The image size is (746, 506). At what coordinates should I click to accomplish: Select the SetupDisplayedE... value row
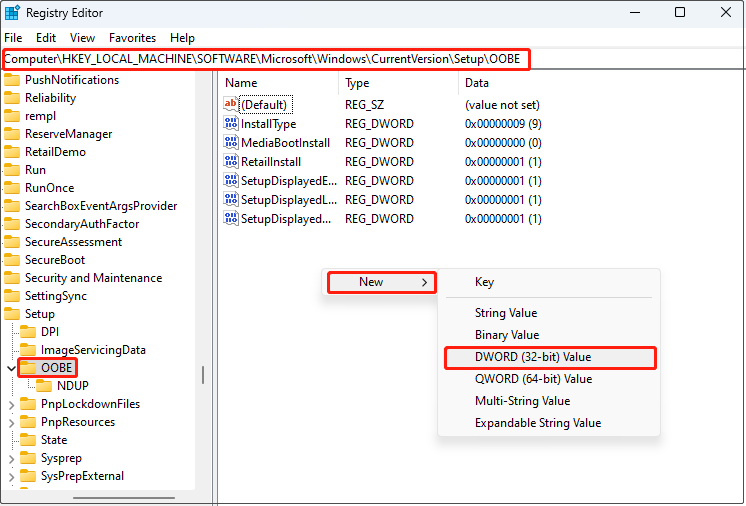coord(383,181)
